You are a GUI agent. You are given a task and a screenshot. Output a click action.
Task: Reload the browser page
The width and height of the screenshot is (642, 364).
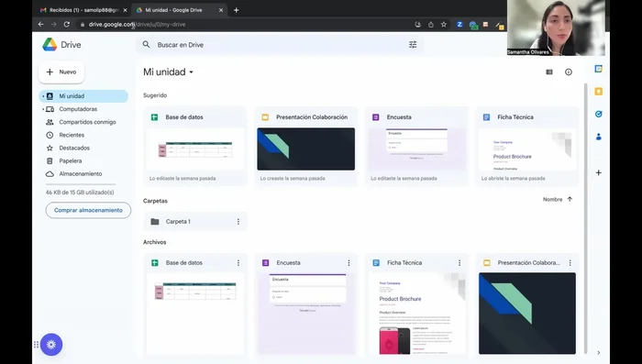point(67,25)
